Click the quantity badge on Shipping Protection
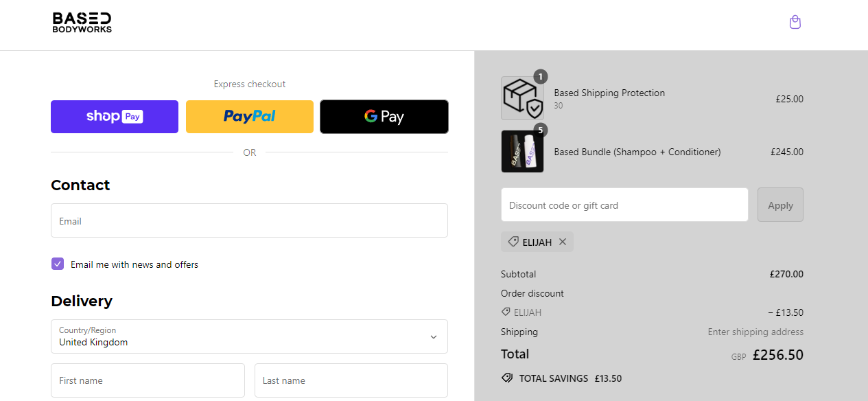 pos(540,76)
